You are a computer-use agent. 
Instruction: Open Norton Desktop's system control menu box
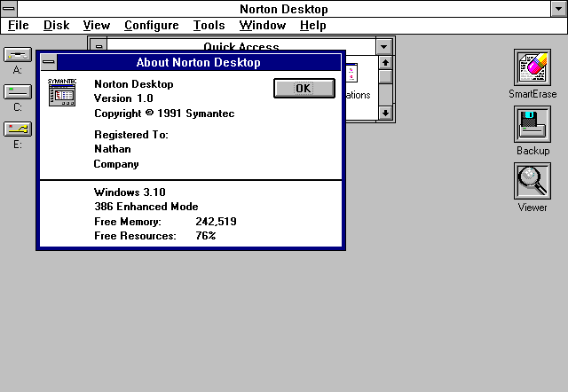9,9
